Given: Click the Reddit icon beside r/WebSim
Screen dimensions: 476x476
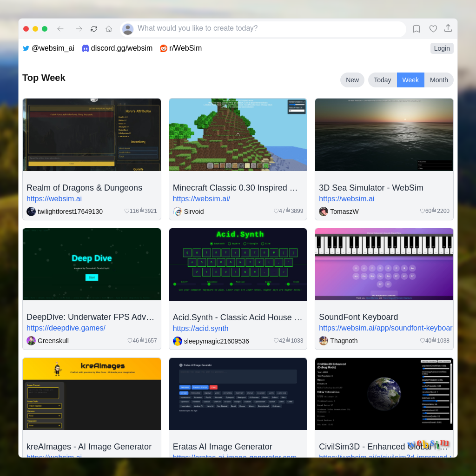Looking at the screenshot, I should [x=163, y=48].
